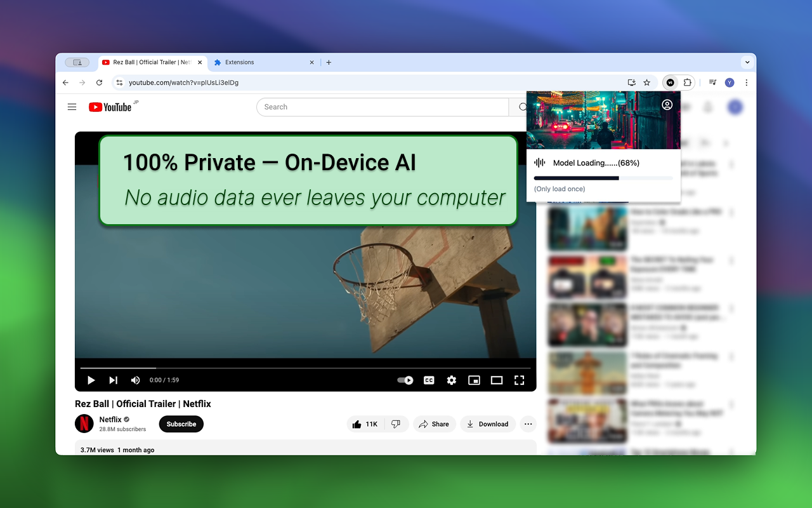812x508 pixels.
Task: Like the video with 11K likes
Action: 366,424
